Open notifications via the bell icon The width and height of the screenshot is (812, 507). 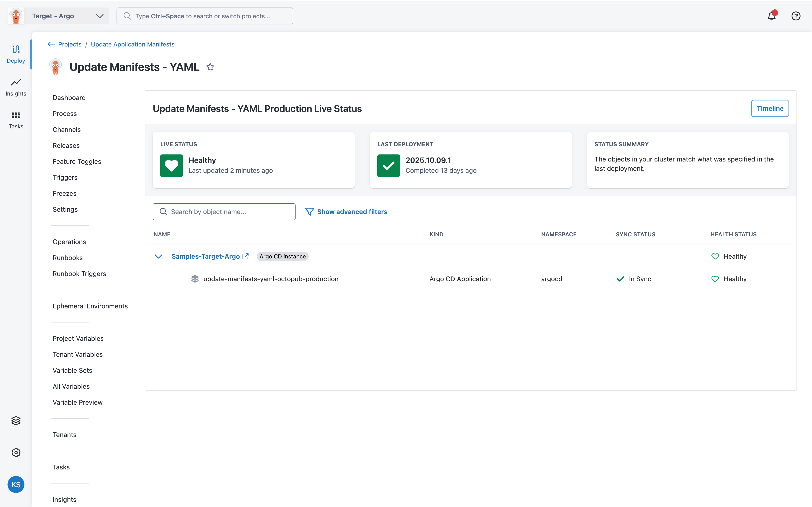point(771,16)
